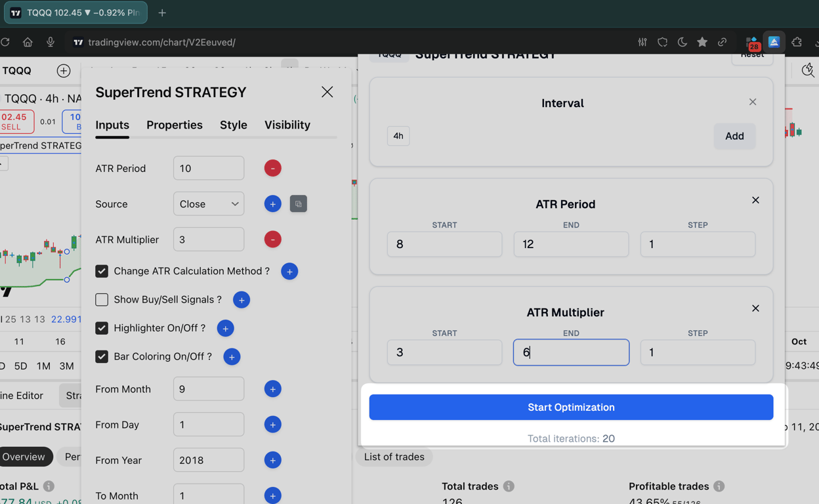
Task: Click the blue plus button next to Source
Action: [272, 204]
